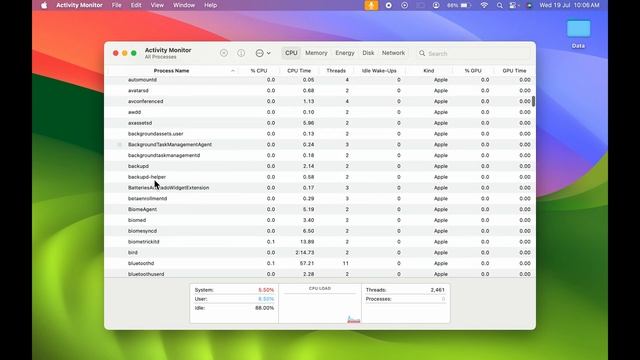Sort by % CPU column
This screenshot has height=360, width=640.
[259, 71]
